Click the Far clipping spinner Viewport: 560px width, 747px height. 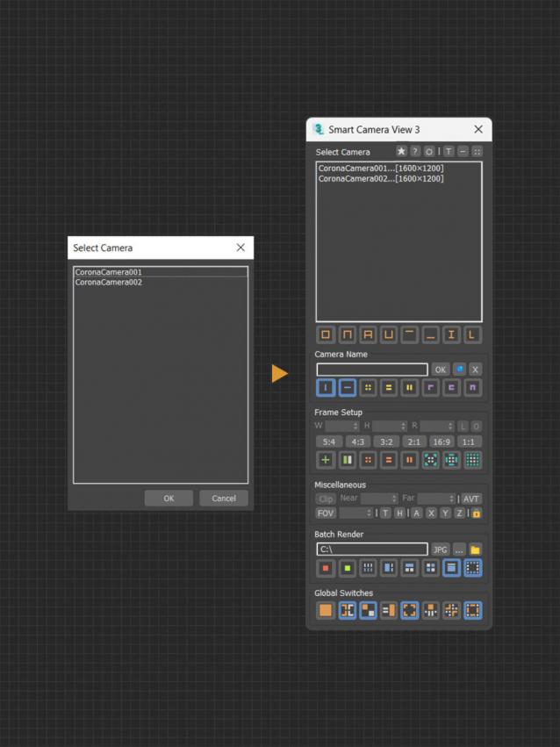(x=436, y=499)
